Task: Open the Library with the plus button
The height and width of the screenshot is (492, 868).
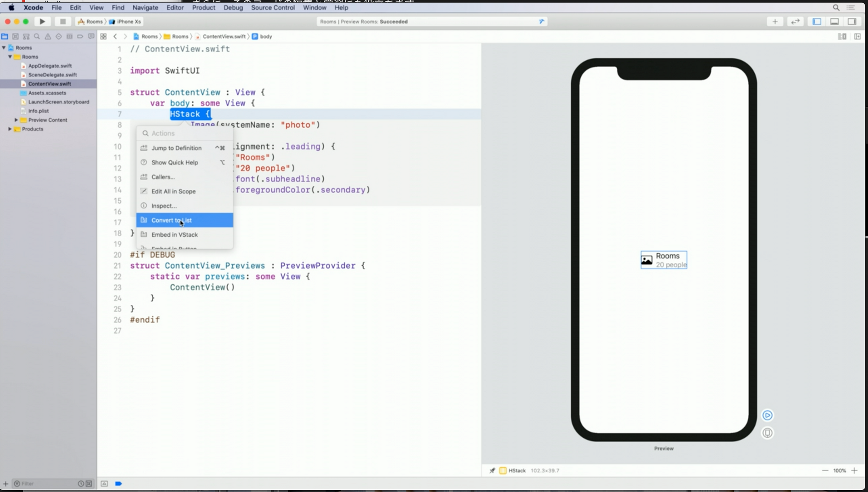Action: (x=775, y=21)
